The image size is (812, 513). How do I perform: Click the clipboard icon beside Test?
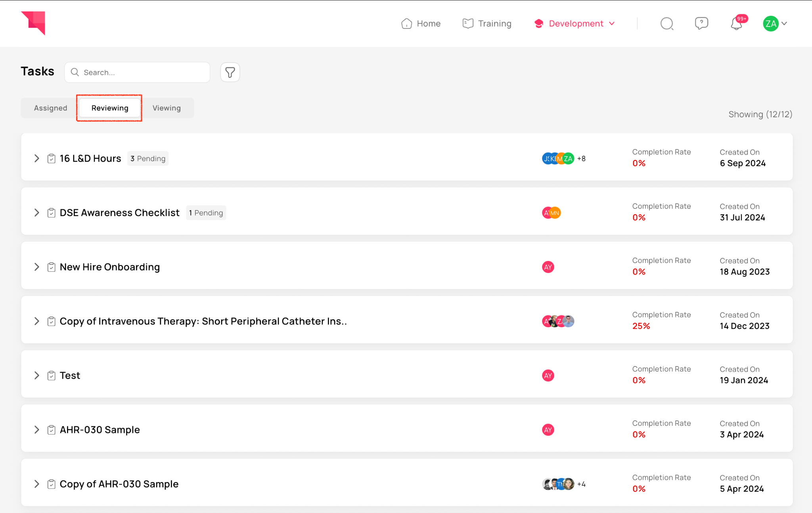click(x=51, y=376)
